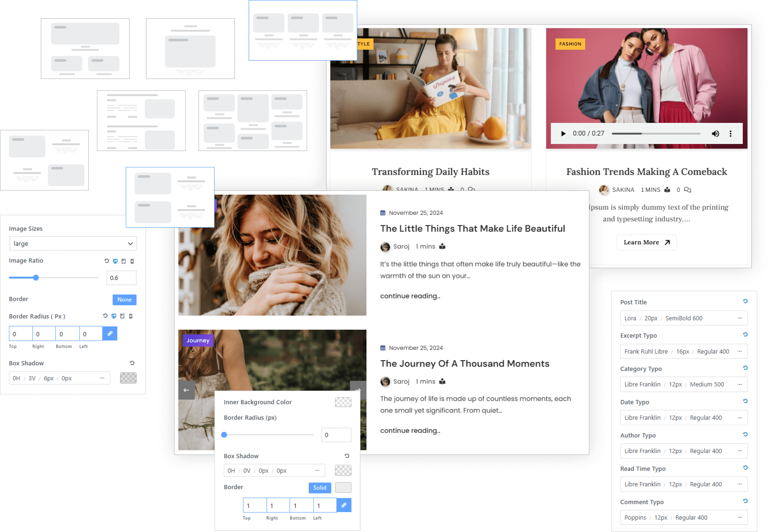This screenshot has width=772, height=532.
Task: Toggle linked values for the border width fields
Action: [344, 505]
